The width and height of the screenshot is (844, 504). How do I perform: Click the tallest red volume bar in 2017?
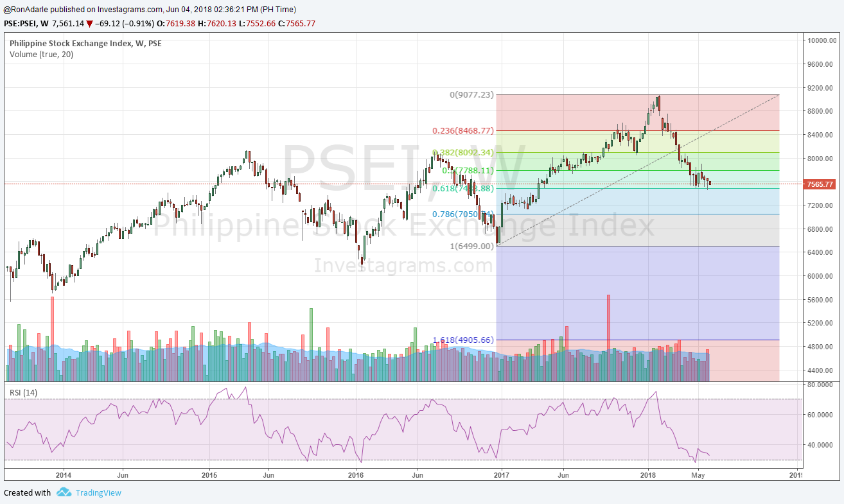[x=608, y=338]
